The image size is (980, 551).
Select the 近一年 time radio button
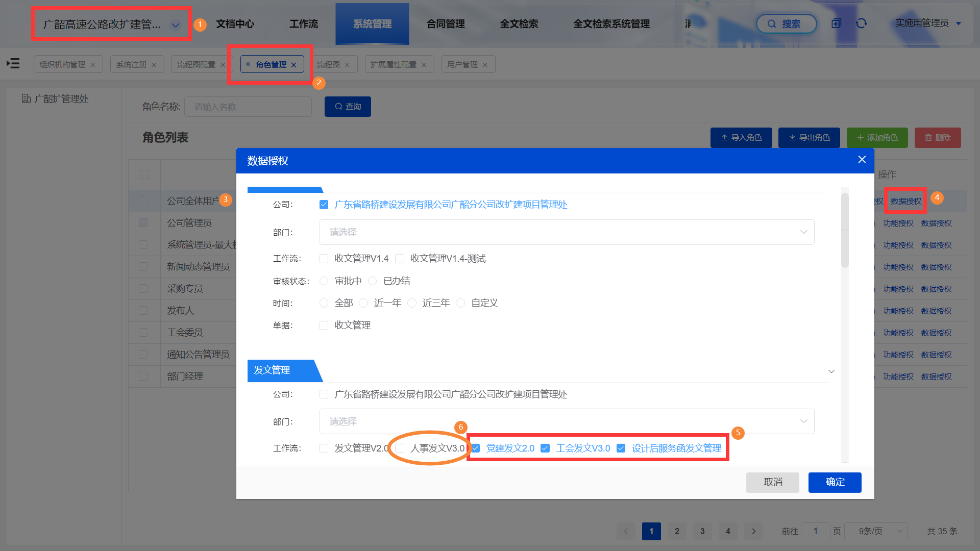(x=363, y=303)
